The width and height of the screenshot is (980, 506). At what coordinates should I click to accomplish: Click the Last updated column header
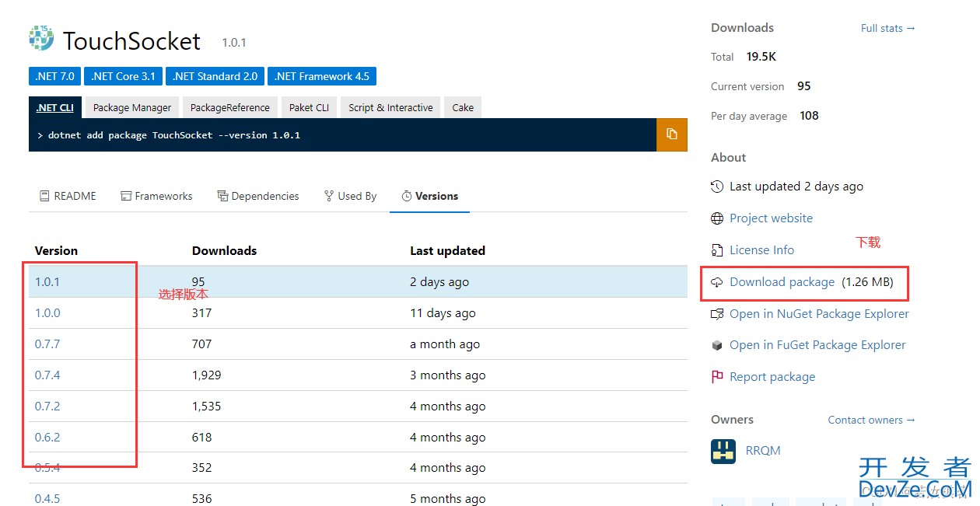447,251
